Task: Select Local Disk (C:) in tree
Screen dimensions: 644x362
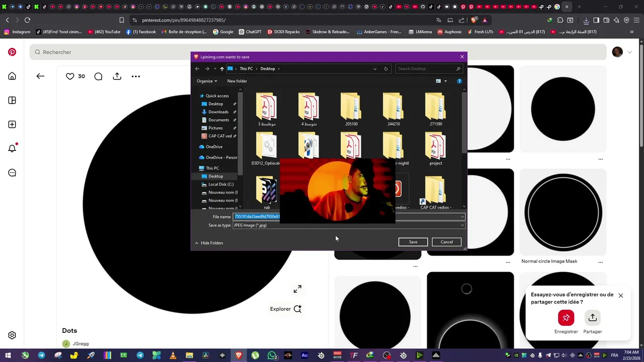Action: [x=221, y=184]
